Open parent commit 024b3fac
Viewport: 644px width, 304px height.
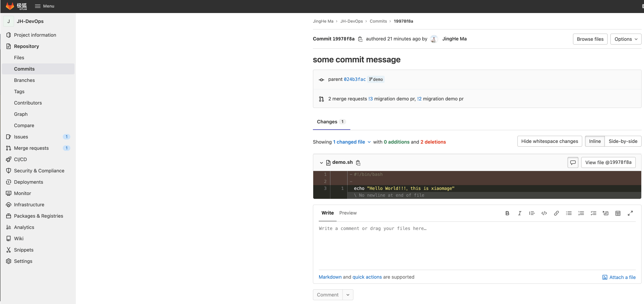tap(355, 79)
